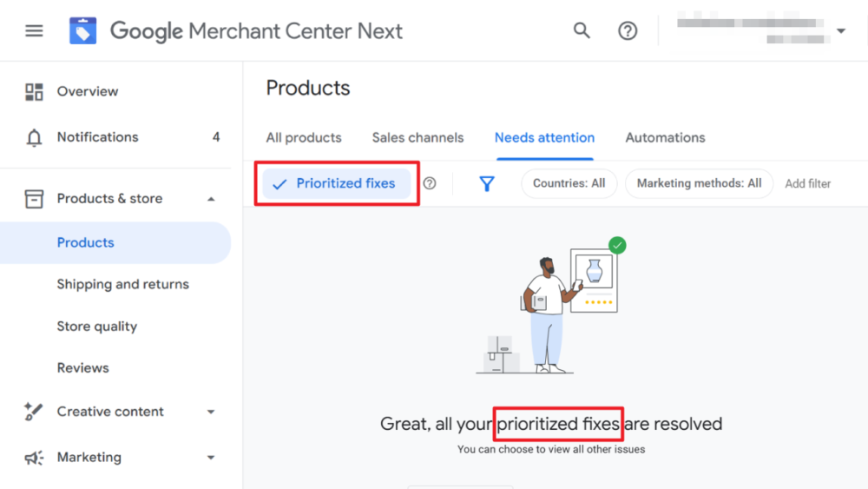This screenshot has width=868, height=489.
Task: Expand the Creative content section
Action: (211, 412)
